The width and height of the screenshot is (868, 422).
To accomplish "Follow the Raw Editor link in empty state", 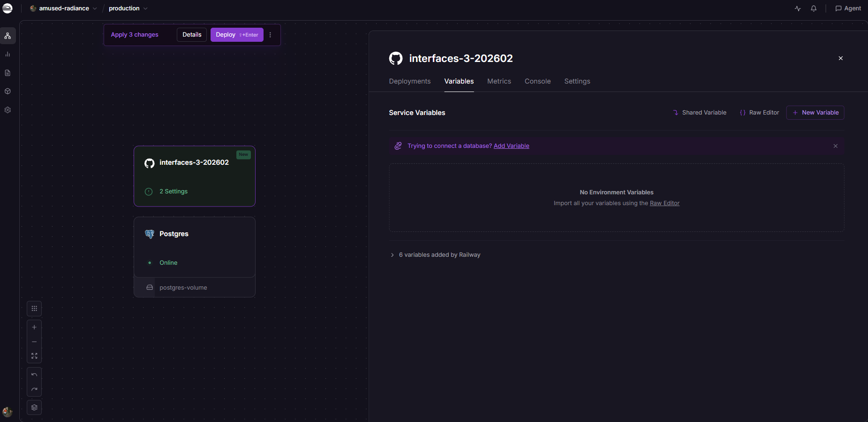I will point(664,203).
